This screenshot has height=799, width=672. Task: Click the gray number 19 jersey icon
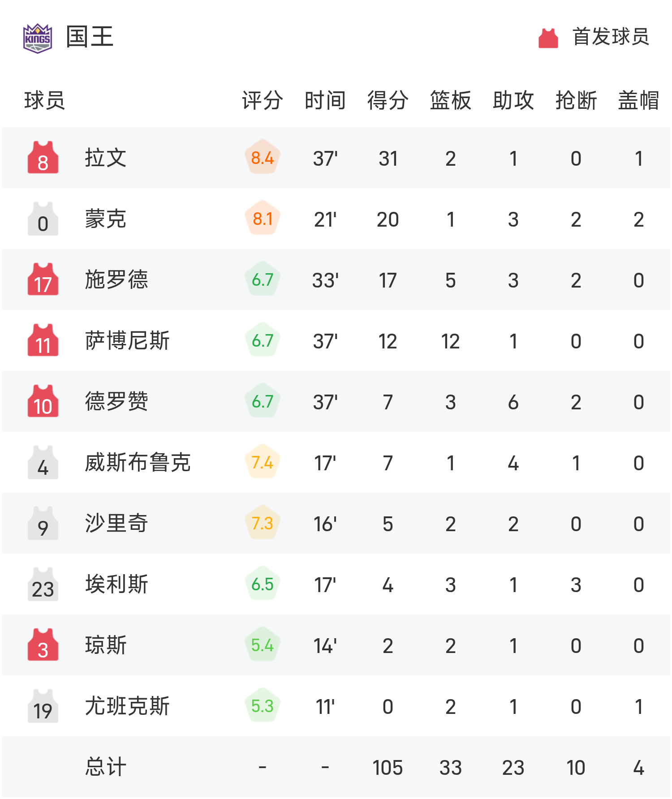tap(43, 706)
